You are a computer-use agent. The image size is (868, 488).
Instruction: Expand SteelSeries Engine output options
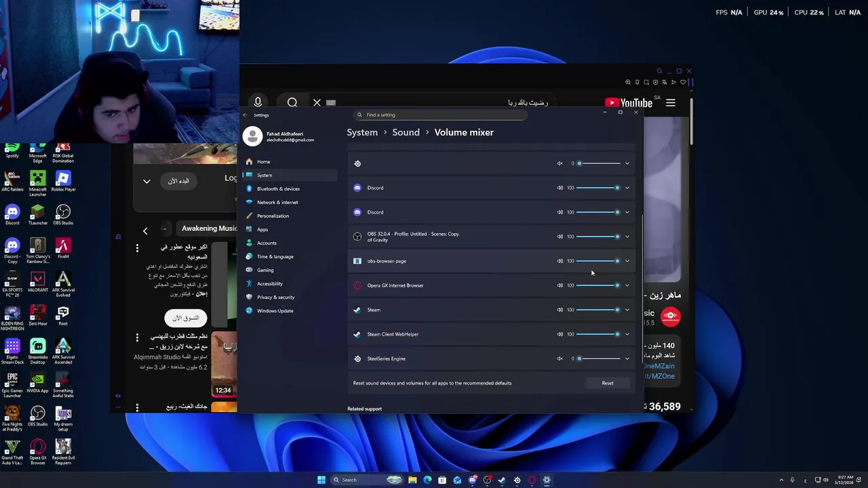(627, 359)
